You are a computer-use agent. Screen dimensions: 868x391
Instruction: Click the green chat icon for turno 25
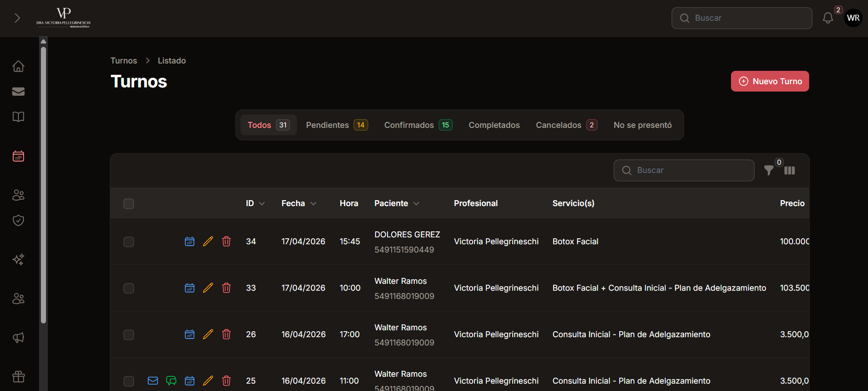(x=171, y=380)
